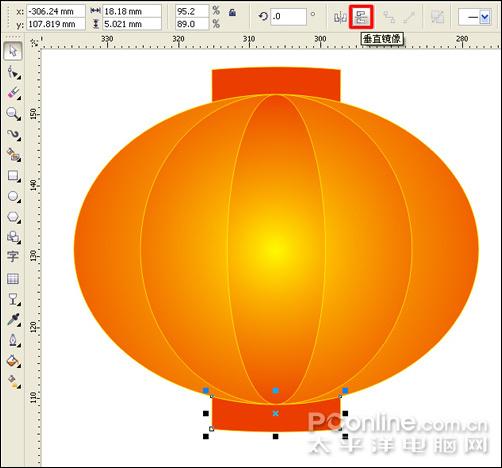The height and width of the screenshot is (468, 502).
Task: Activate the Text tool (字)
Action: (x=13, y=256)
